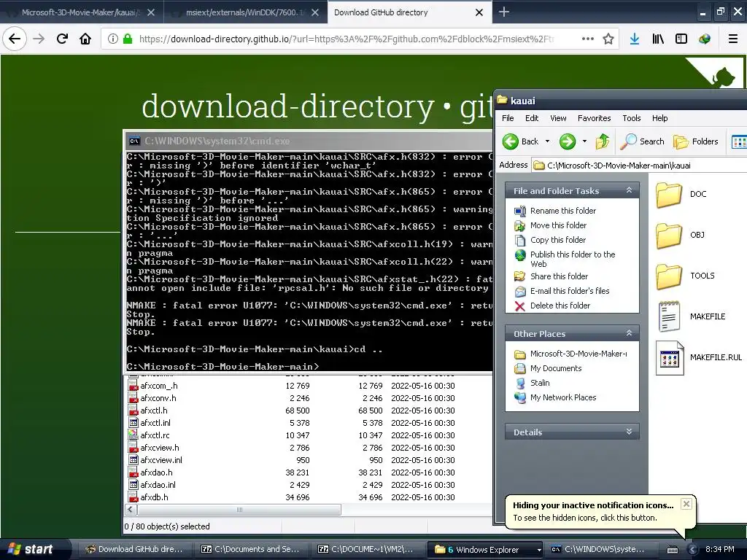Click E-mail this folder's files link
Viewport: 747px width, 560px height.
click(x=570, y=291)
